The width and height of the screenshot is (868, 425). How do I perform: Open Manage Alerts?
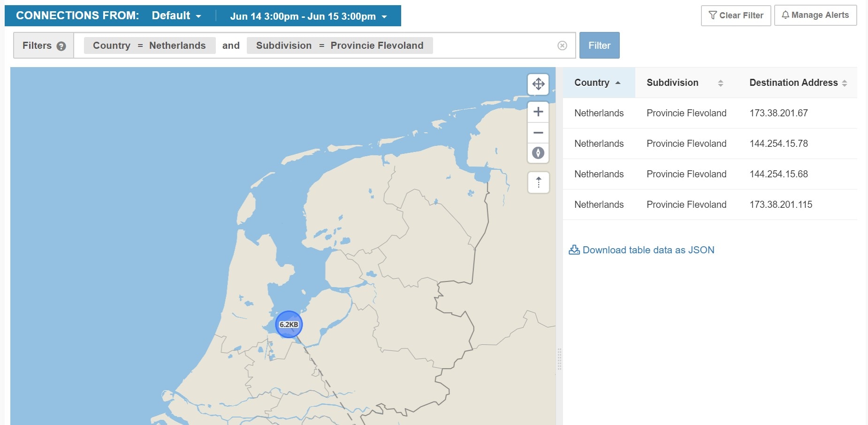pyautogui.click(x=815, y=15)
